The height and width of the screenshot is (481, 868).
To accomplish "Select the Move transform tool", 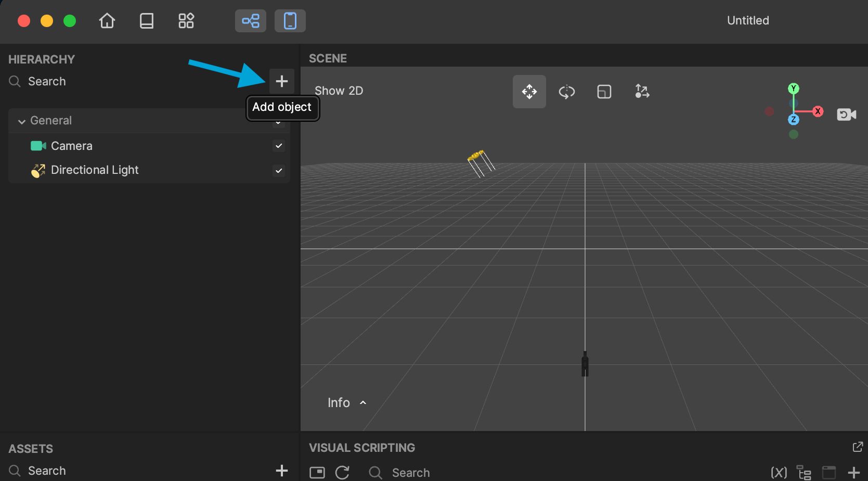I will pyautogui.click(x=529, y=92).
